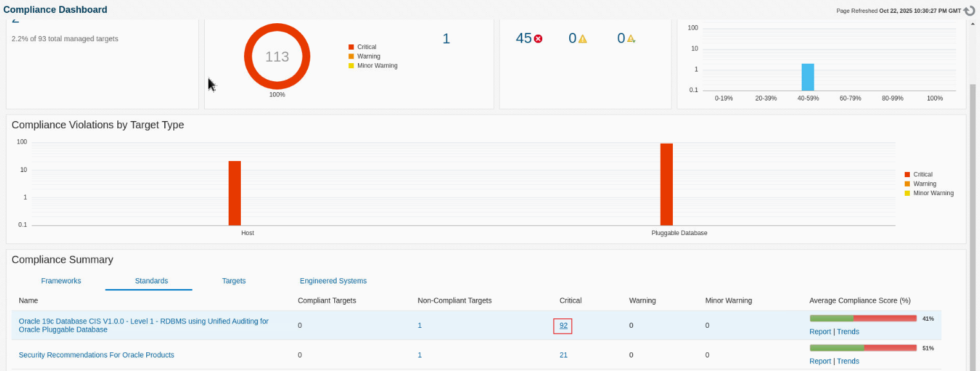The height and width of the screenshot is (371, 980).
Task: Click Critical legend swatch in violations chart
Action: pyautogui.click(x=907, y=175)
